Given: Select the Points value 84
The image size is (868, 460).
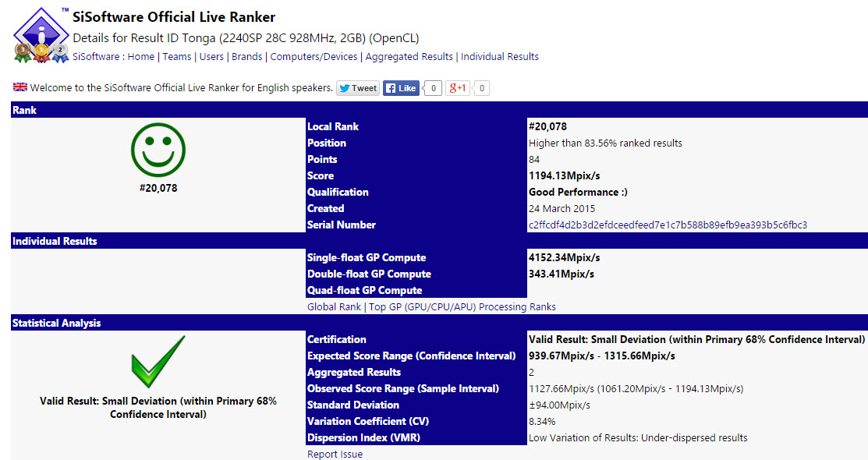Looking at the screenshot, I should [534, 159].
